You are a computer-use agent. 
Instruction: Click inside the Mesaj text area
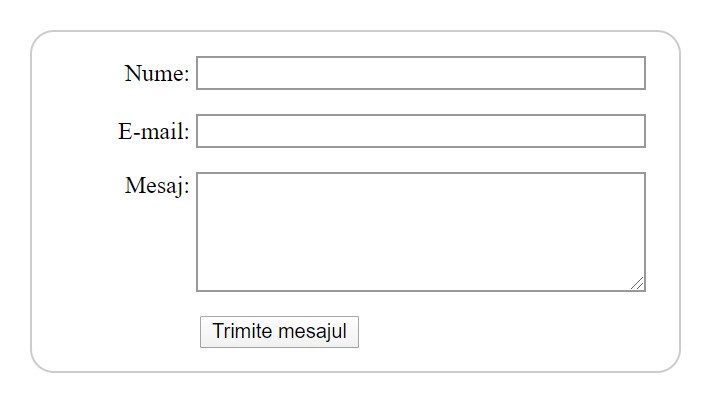pos(420,231)
